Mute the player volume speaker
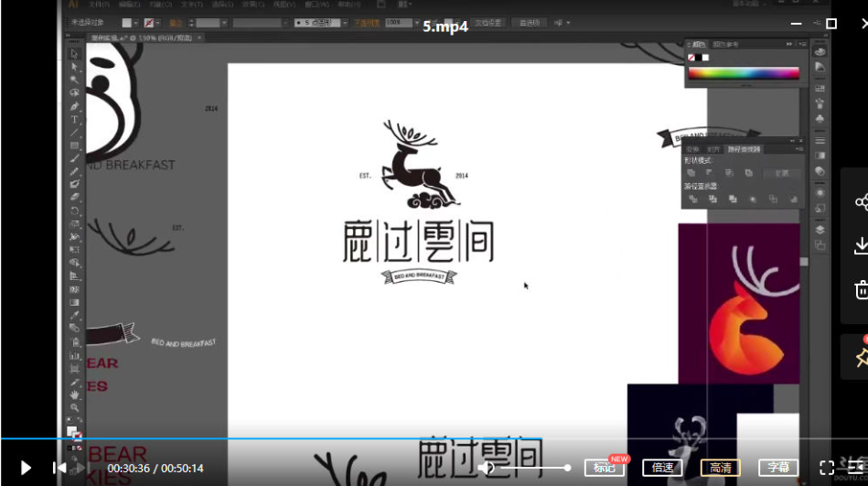 [486, 469]
